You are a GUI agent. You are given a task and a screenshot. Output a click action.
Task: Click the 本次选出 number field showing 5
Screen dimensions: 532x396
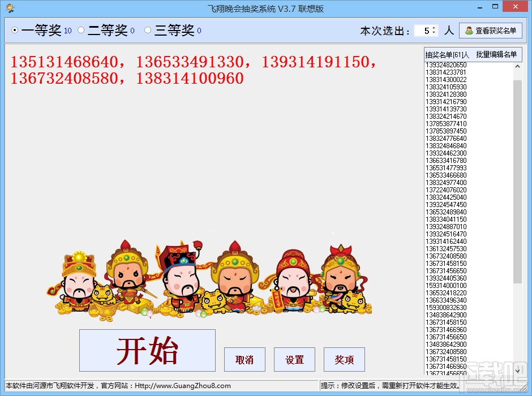423,31
